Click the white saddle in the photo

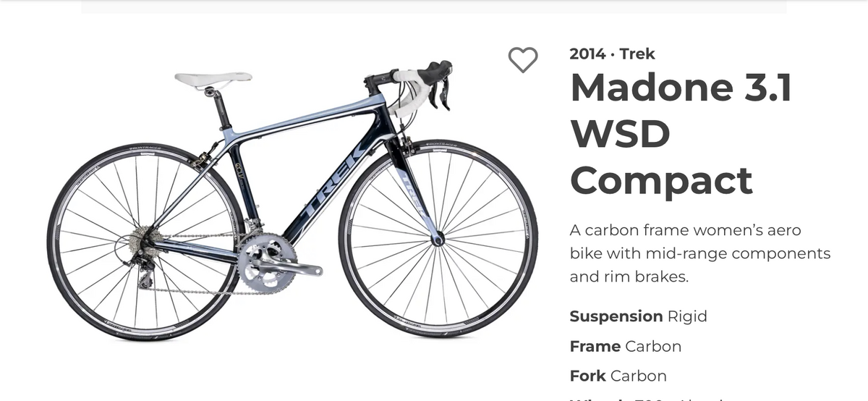pyautogui.click(x=213, y=79)
